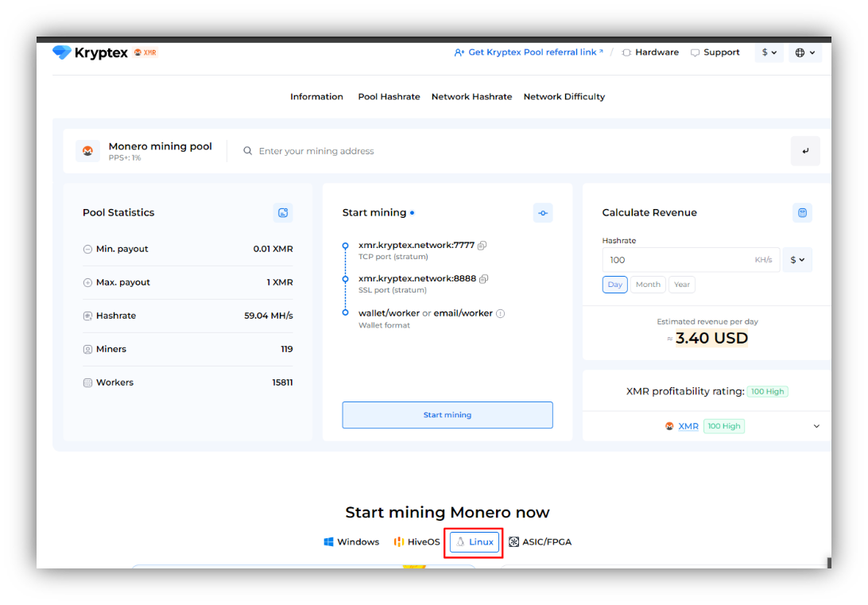Image resolution: width=868 pixels, height=605 pixels.
Task: Open the header currency dropdown
Action: (769, 52)
